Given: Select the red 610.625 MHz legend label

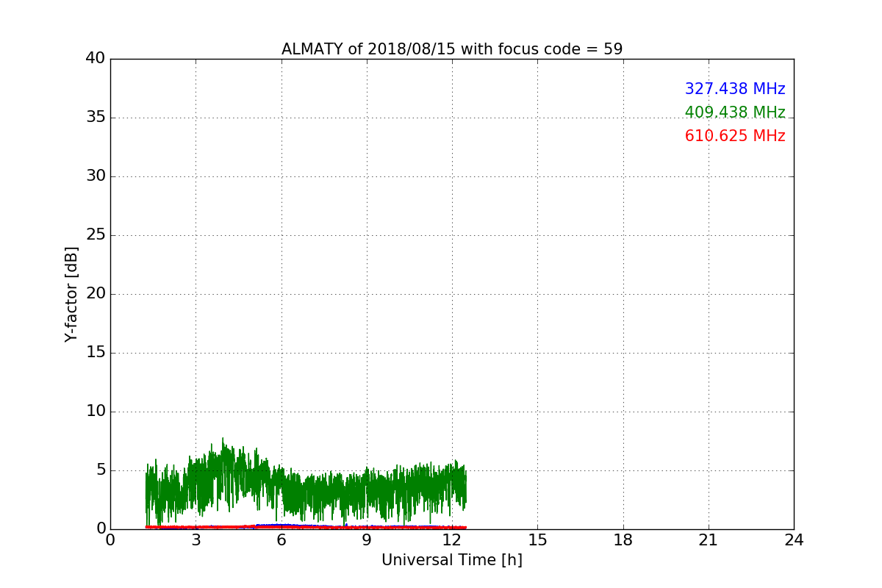Looking at the screenshot, I should 735,136.
